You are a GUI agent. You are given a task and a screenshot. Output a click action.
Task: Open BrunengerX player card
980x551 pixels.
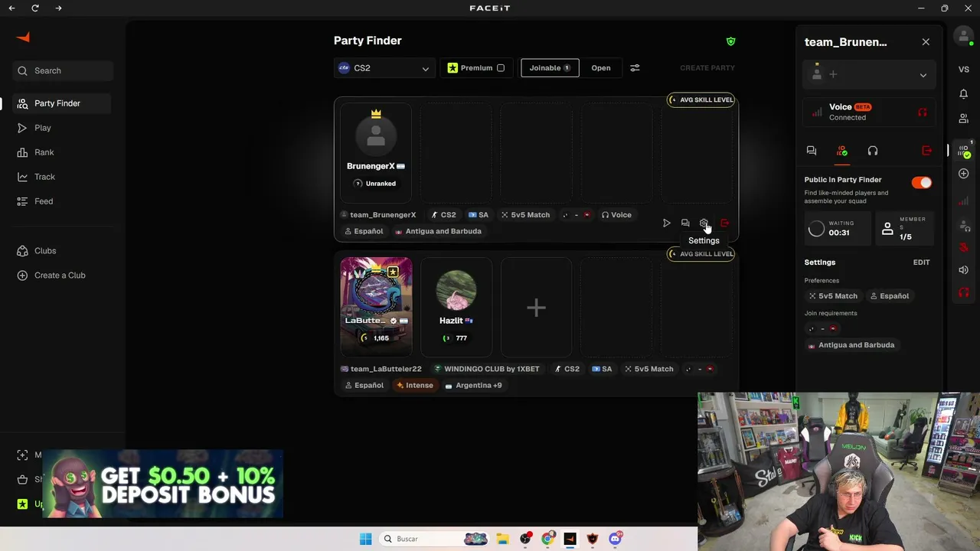[x=376, y=152]
